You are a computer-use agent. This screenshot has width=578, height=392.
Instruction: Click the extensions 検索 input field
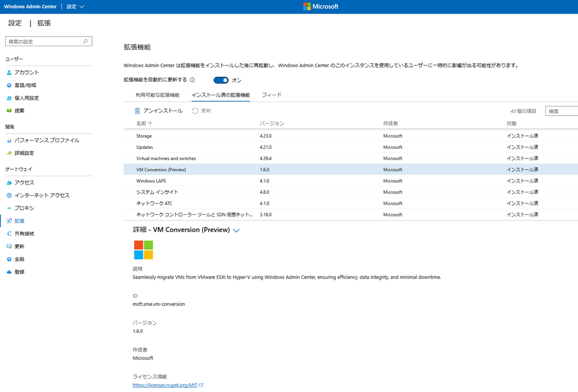coord(562,111)
